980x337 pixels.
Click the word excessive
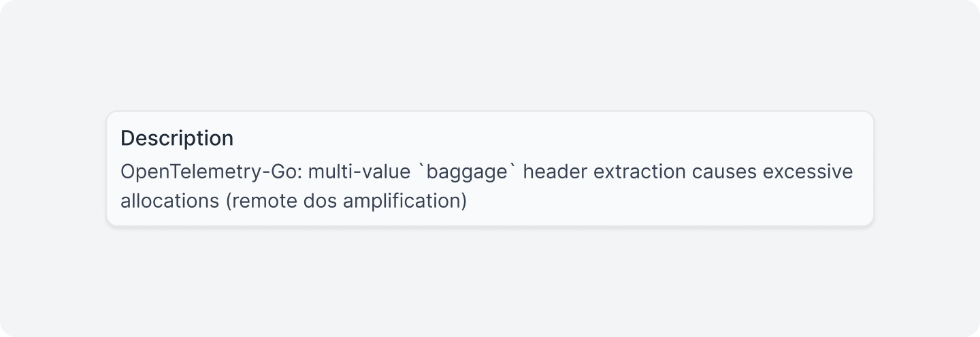point(808,172)
